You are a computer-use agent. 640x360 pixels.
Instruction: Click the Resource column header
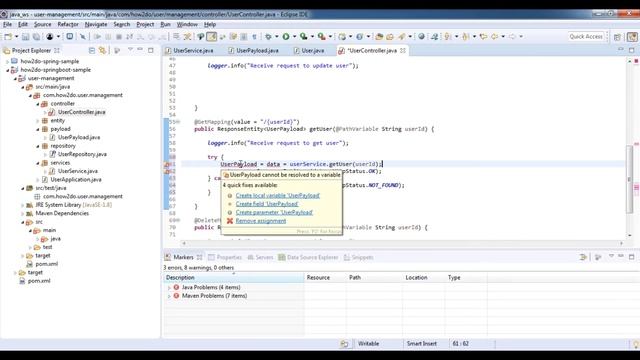click(x=325, y=278)
